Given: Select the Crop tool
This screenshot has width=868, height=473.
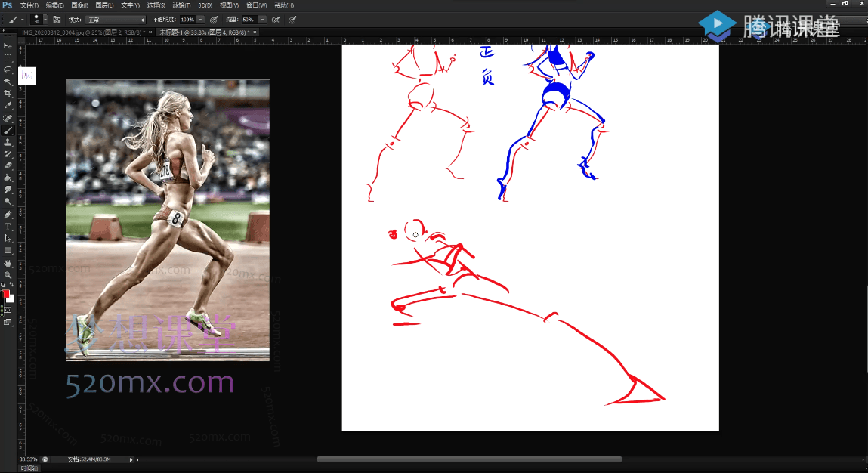Looking at the screenshot, I should (8, 93).
